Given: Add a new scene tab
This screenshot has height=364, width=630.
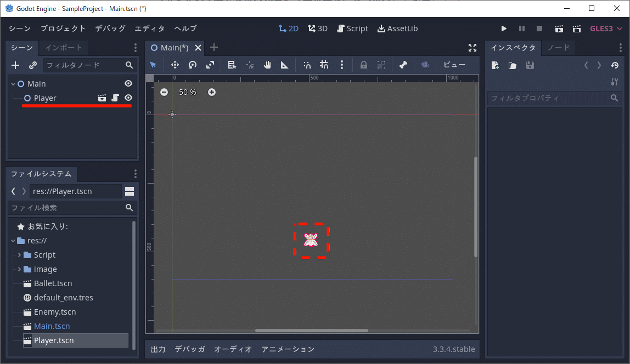Looking at the screenshot, I should tap(214, 47).
